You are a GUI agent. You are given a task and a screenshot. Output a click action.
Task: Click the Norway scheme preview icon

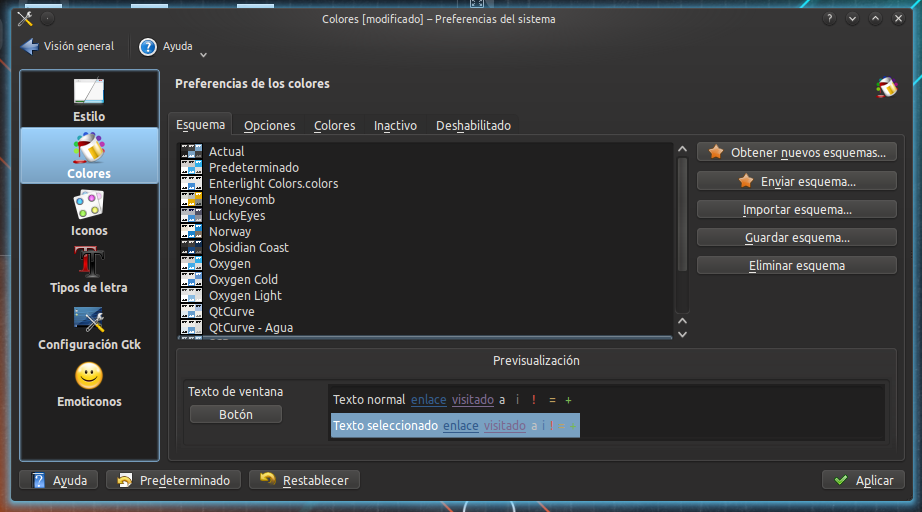192,232
